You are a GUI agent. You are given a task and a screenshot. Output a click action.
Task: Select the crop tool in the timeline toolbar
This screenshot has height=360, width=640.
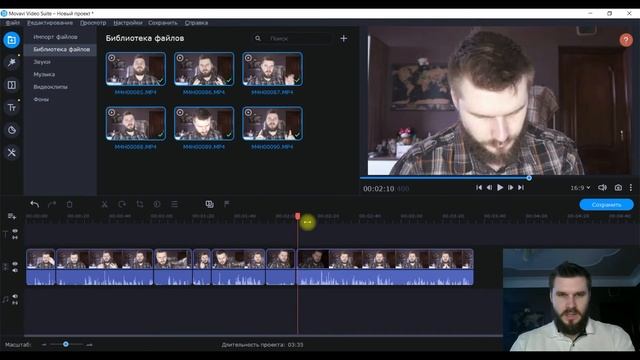[140, 204]
